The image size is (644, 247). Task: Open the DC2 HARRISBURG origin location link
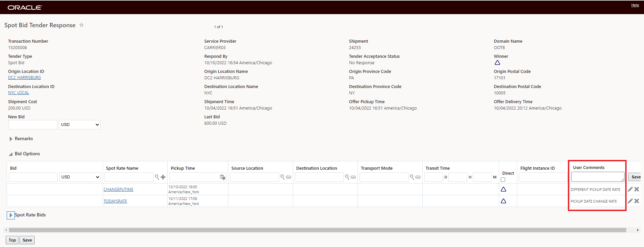coord(24,78)
